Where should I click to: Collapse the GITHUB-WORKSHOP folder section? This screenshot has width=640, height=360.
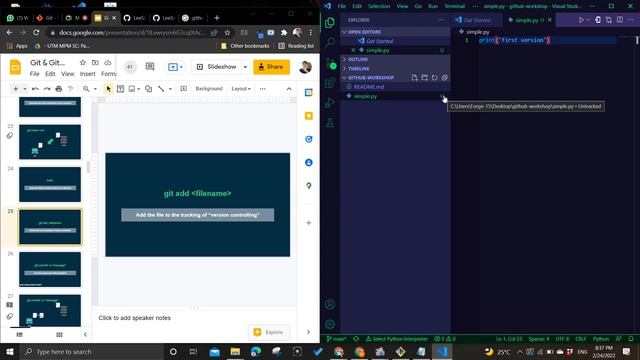tap(371, 78)
